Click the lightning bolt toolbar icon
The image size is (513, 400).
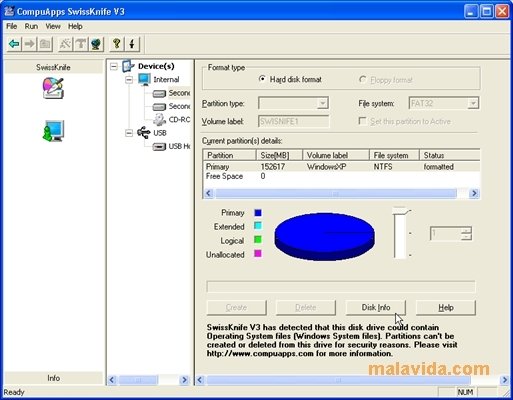click(x=132, y=44)
